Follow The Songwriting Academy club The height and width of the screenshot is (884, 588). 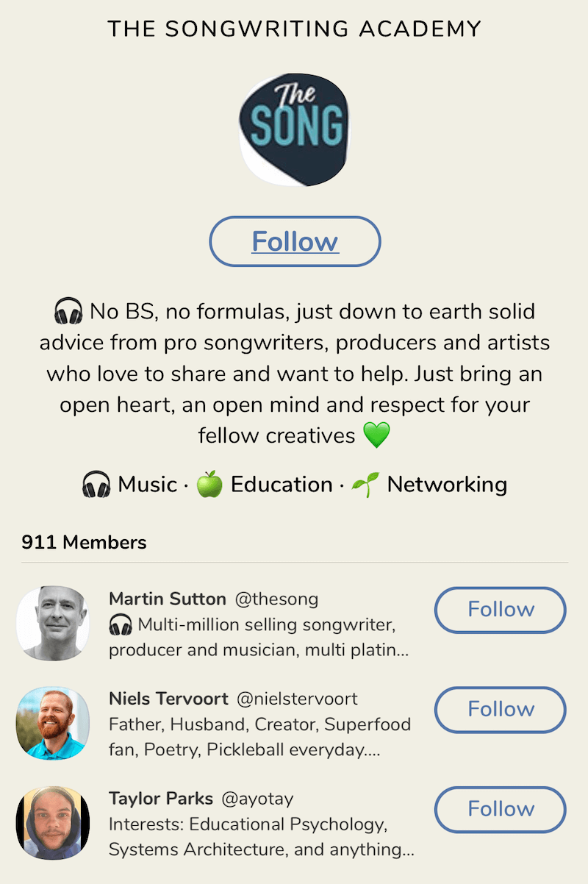[x=295, y=241]
